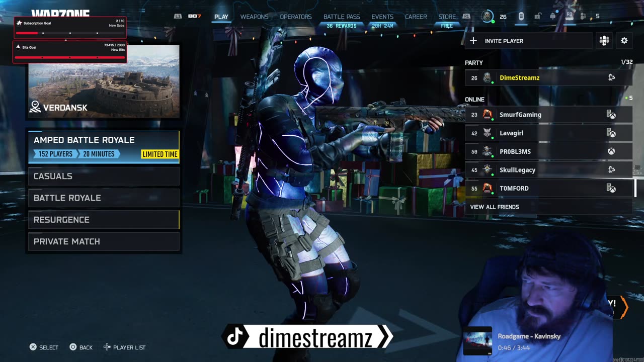Open notifications bell icon
The width and height of the screenshot is (644, 362).
[x=553, y=17]
